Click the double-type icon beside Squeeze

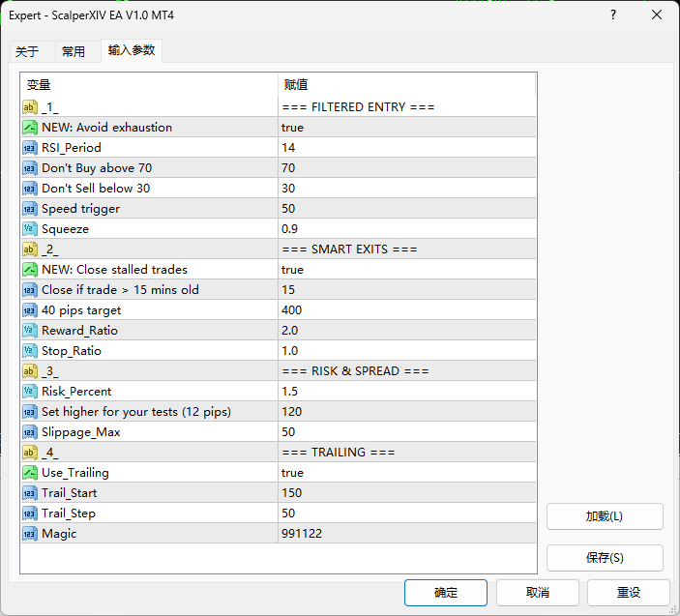[x=30, y=228]
